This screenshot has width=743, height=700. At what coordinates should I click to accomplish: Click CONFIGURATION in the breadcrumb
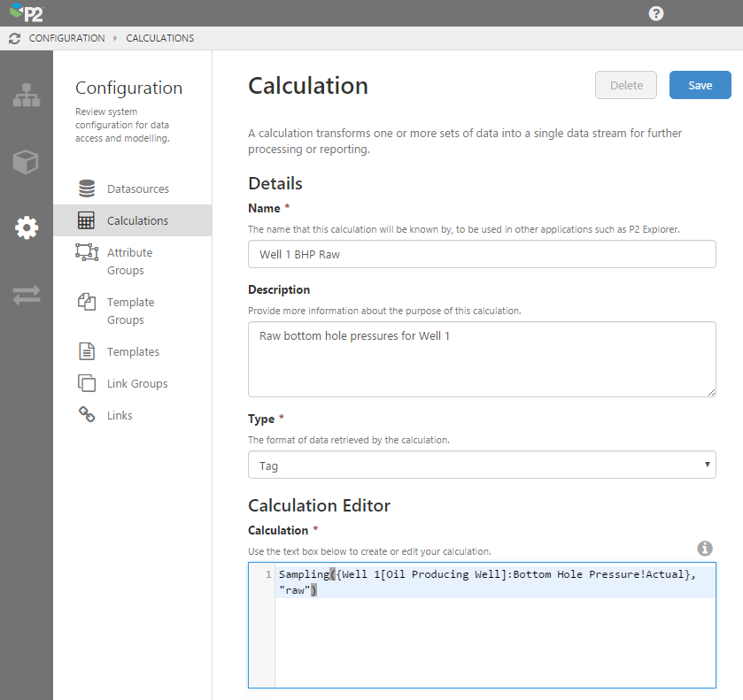point(66,39)
